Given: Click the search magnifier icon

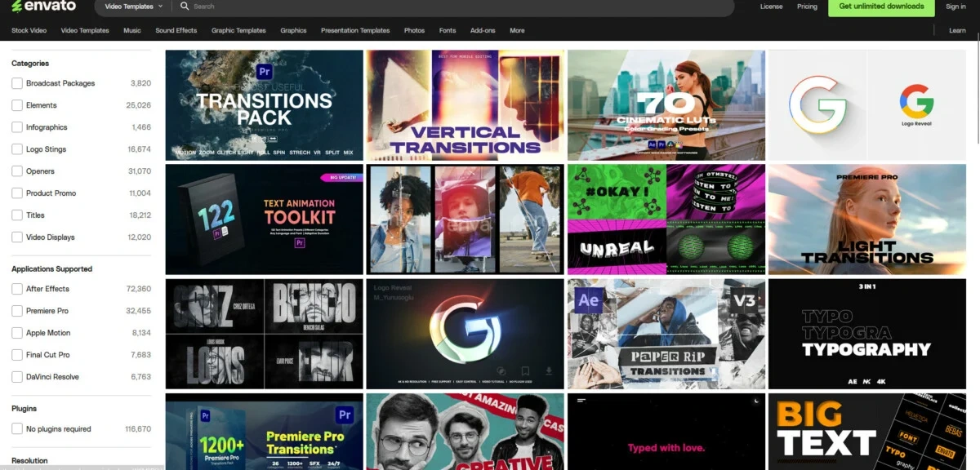Looking at the screenshot, I should click(x=185, y=7).
